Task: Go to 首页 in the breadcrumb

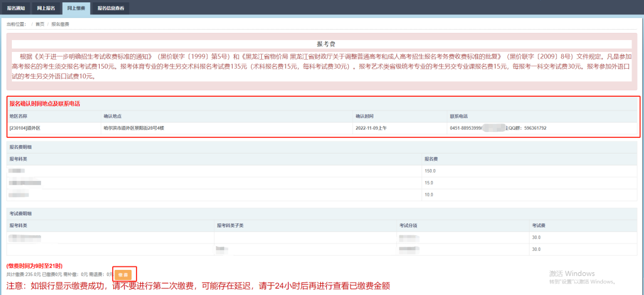Action: click(40, 24)
